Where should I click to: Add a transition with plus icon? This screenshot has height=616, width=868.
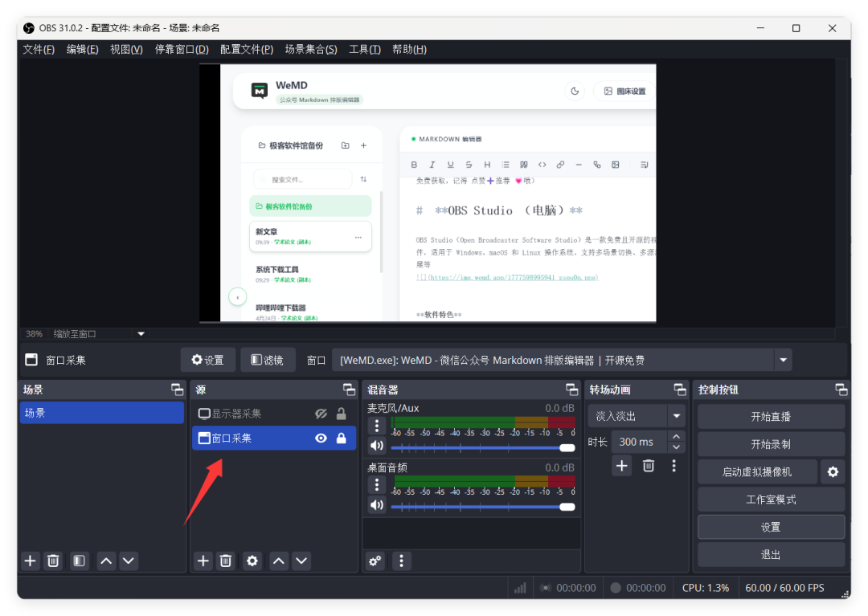pyautogui.click(x=621, y=466)
